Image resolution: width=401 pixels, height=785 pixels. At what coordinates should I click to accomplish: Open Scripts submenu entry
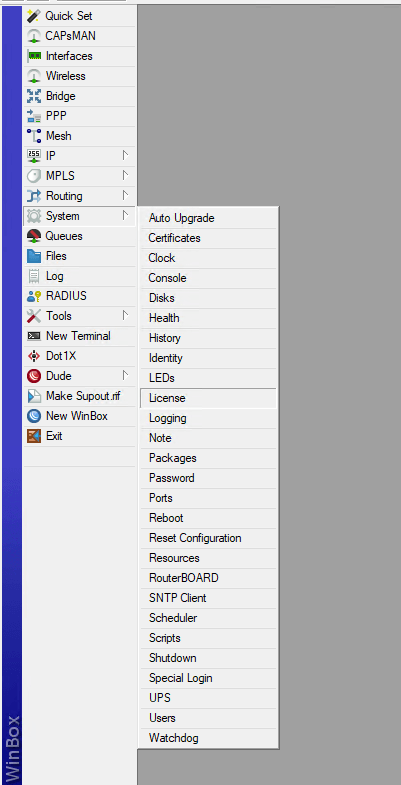click(208, 639)
